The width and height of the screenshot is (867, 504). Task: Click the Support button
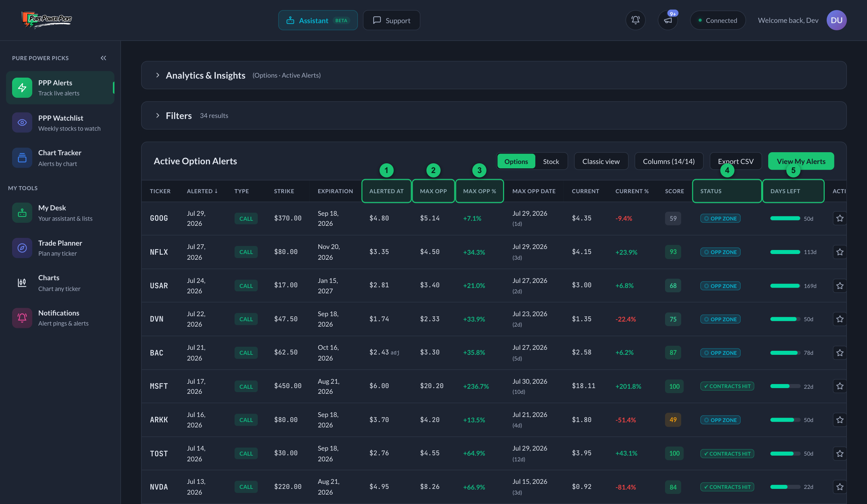pos(391,20)
